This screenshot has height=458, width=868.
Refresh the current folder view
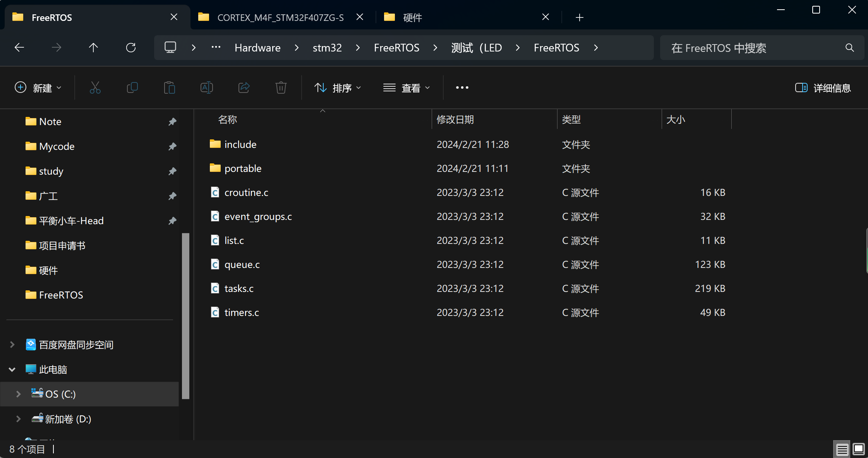tap(131, 48)
